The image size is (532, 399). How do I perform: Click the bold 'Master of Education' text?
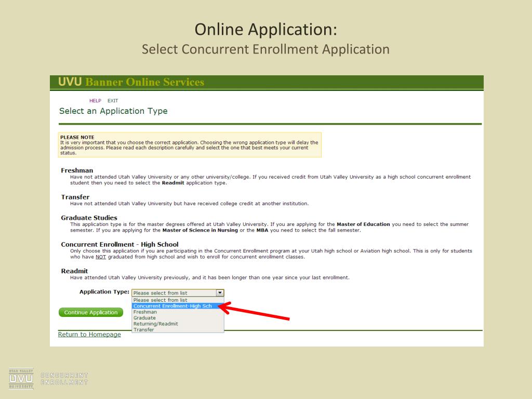coord(363,224)
